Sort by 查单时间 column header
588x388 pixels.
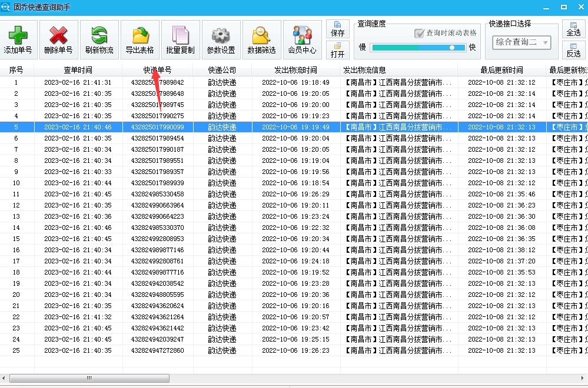tap(78, 70)
